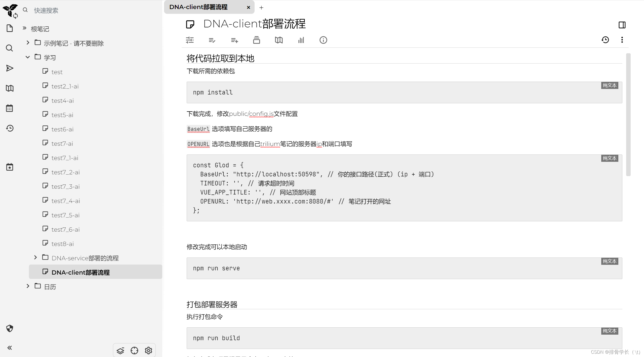Screen dimensions: 644x357
Task: Add a new tab with the plus button
Action: pos(261,8)
